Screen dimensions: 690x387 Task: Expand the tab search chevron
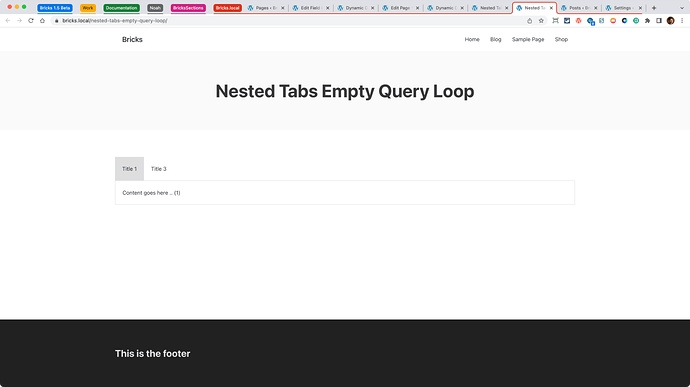[682, 8]
